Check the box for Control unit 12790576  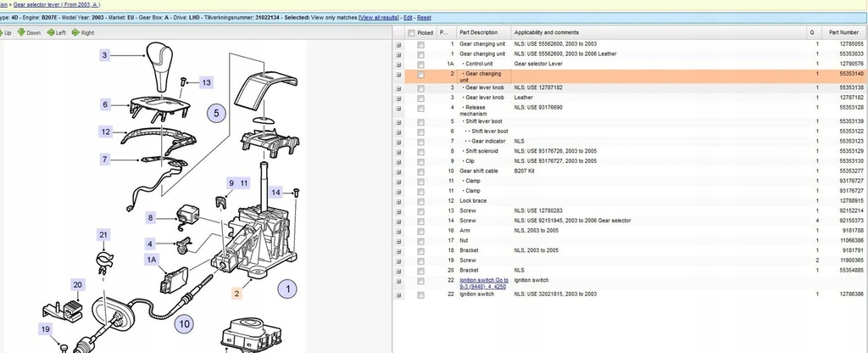click(x=420, y=64)
